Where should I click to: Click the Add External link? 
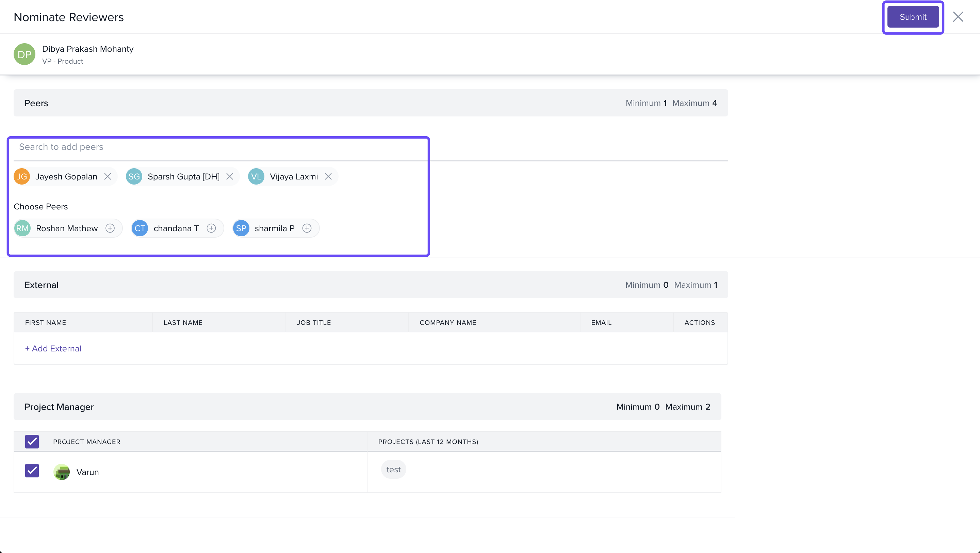tap(53, 349)
